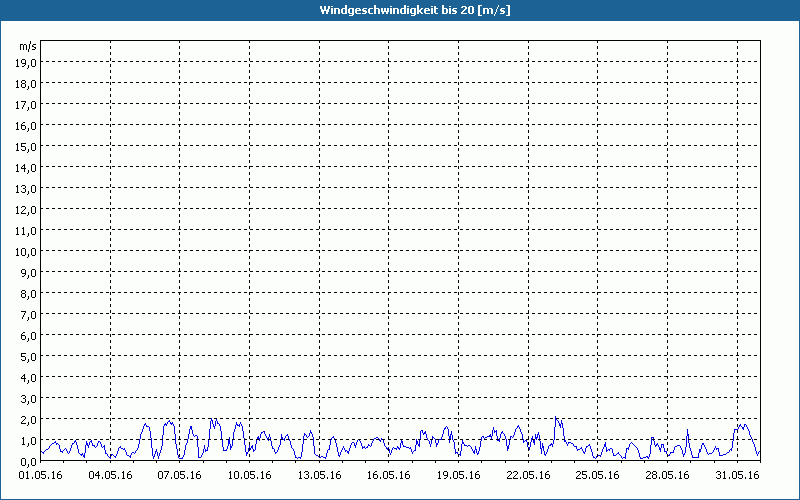Select the 15,0 y-axis label
Viewport: 800px width, 500px height.
click(27, 147)
